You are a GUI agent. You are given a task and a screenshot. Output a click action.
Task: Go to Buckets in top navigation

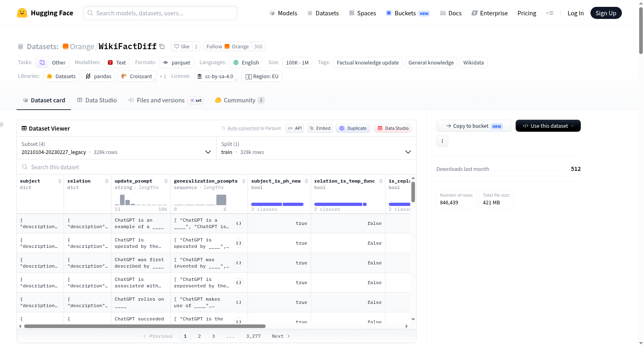(408, 13)
